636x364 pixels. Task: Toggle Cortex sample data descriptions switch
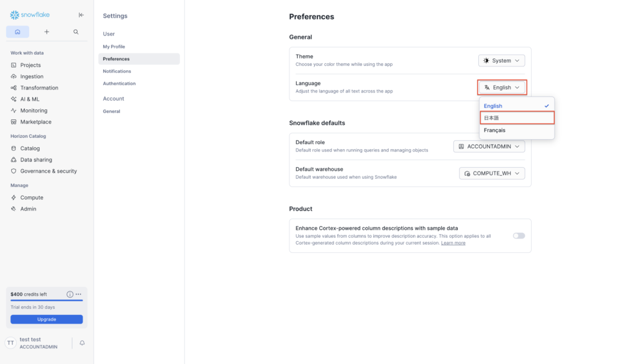point(519,235)
